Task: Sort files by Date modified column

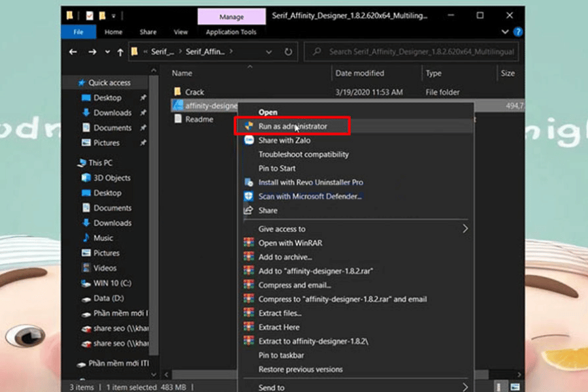Action: click(x=360, y=73)
